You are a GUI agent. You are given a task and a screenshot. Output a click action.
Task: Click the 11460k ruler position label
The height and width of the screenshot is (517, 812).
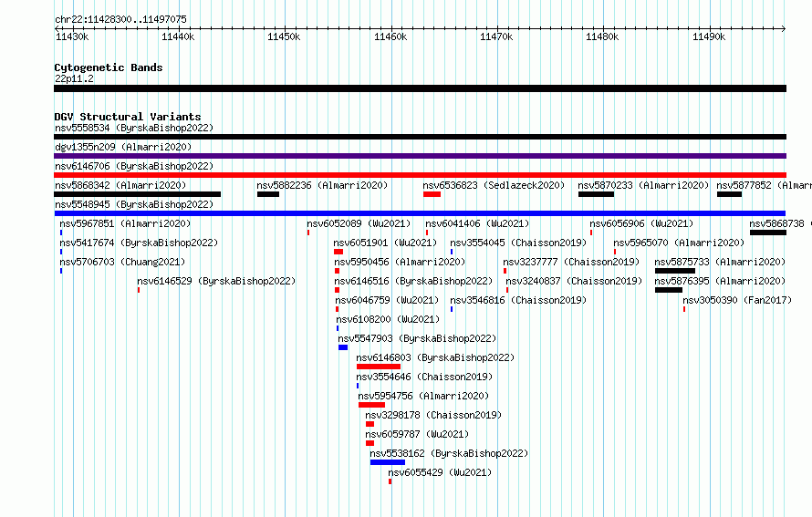click(x=391, y=37)
